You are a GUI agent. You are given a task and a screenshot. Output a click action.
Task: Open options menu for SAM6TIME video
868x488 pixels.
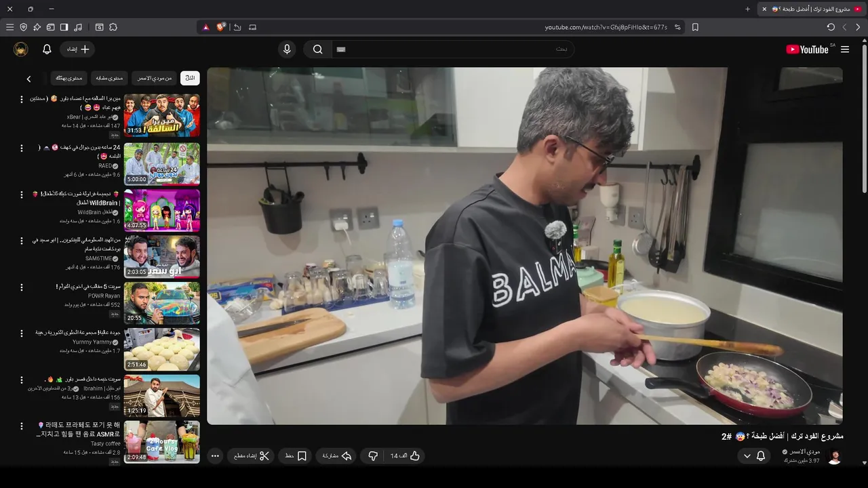(x=21, y=241)
